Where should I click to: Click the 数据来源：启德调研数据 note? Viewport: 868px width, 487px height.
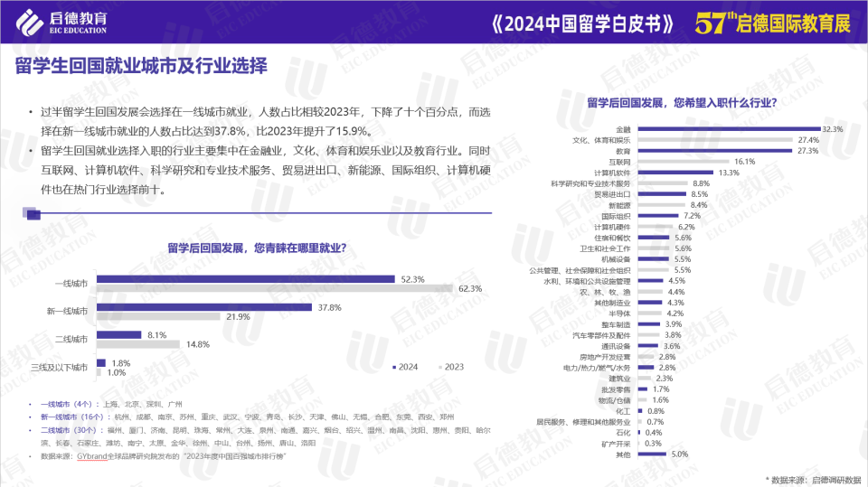click(813, 480)
